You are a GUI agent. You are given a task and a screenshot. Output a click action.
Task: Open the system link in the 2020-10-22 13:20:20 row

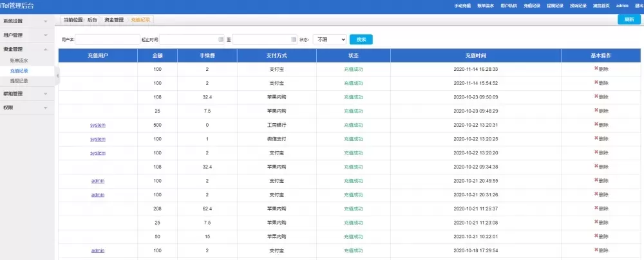98,153
